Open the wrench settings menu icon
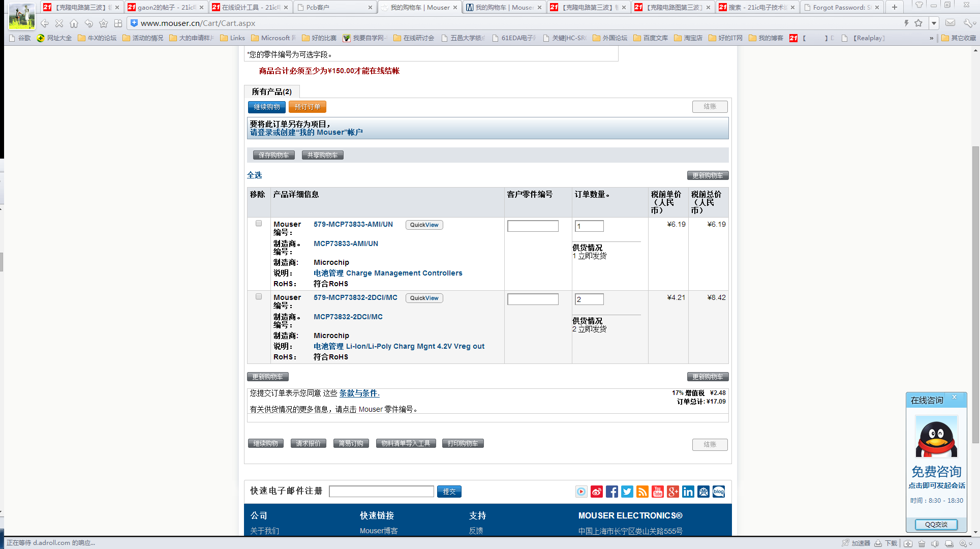Image resolution: width=980 pixels, height=549 pixels. tap(968, 23)
